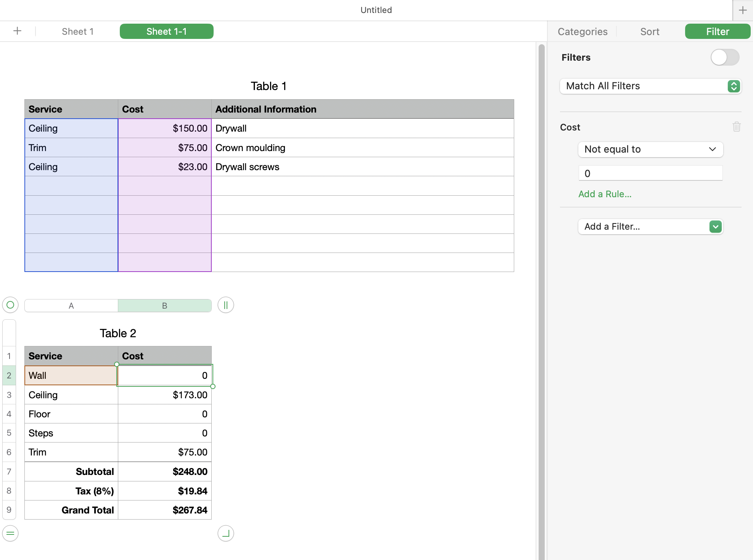Screen dimensions: 753x560
Task: Open the Sort tab
Action: tap(649, 32)
